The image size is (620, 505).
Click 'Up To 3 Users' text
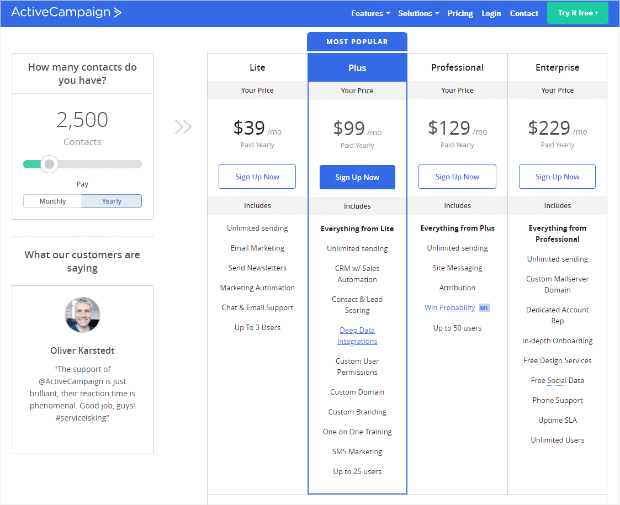tap(257, 327)
